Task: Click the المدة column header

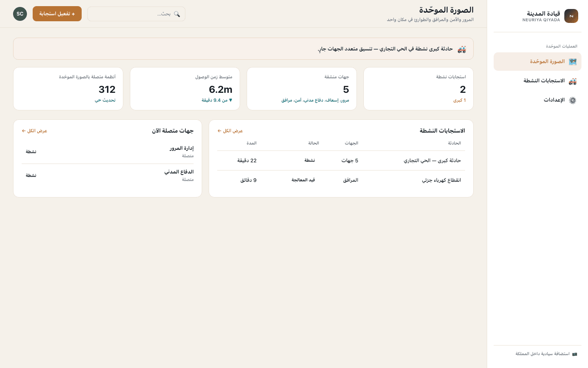Action: [252, 143]
